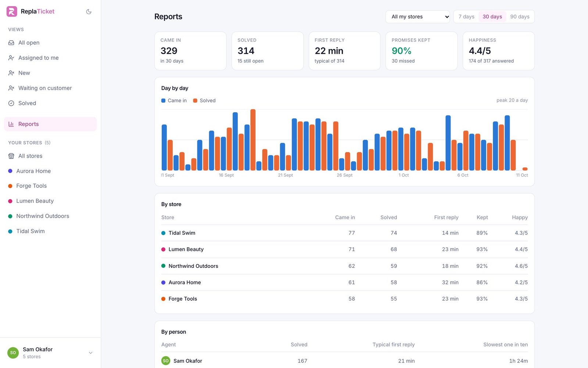Click the Came in stat card
588x368 pixels.
tap(190, 51)
